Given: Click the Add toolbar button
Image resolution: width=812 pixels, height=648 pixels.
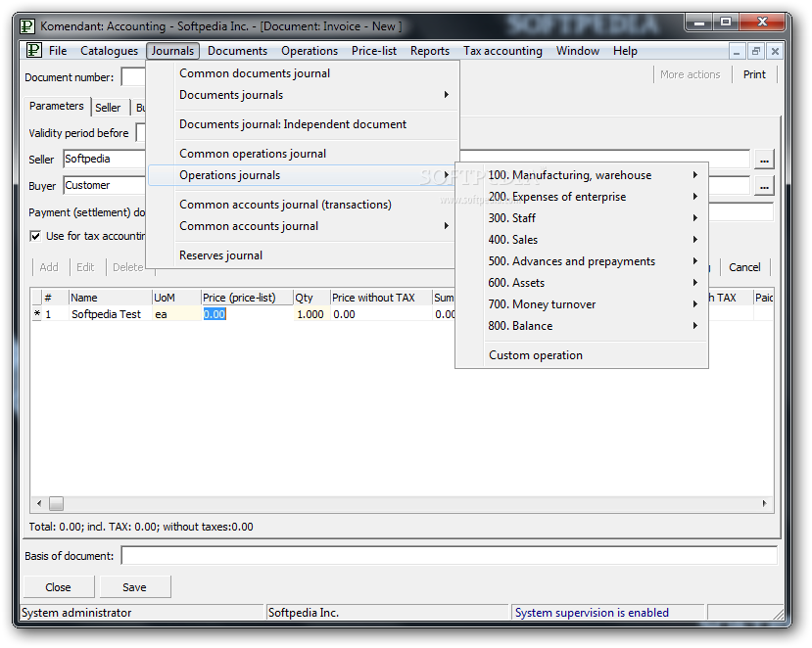Looking at the screenshot, I should coord(49,267).
